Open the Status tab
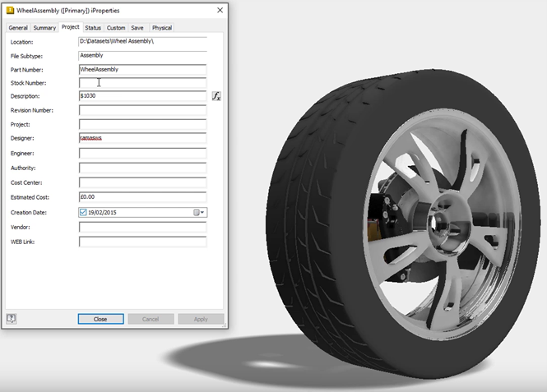Image resolution: width=547 pixels, height=392 pixels. [93, 28]
